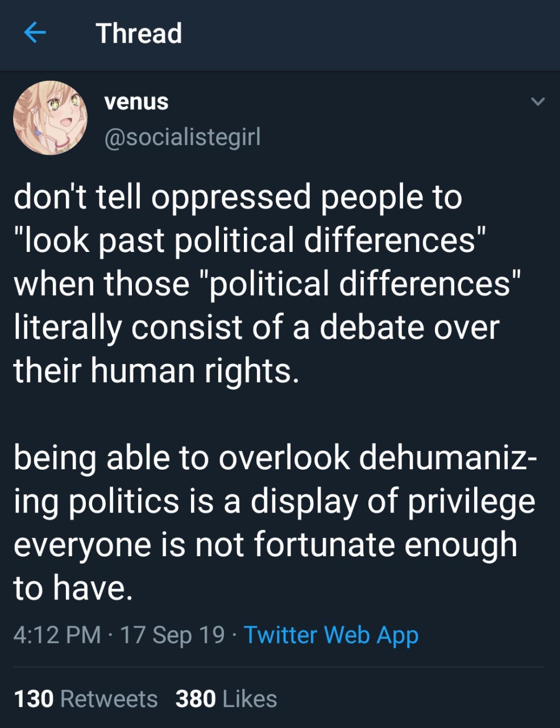This screenshot has height=728, width=560.
Task: Open the venus profile avatar picture
Action: (x=50, y=118)
